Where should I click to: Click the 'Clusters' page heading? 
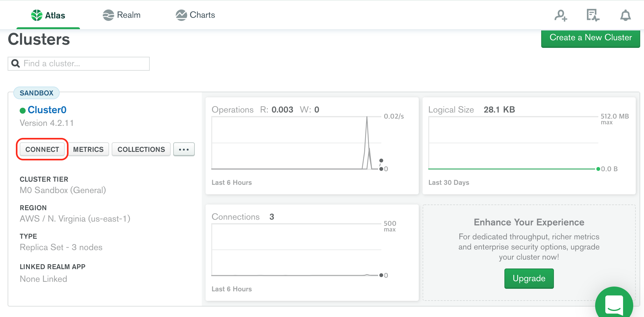pyautogui.click(x=39, y=39)
